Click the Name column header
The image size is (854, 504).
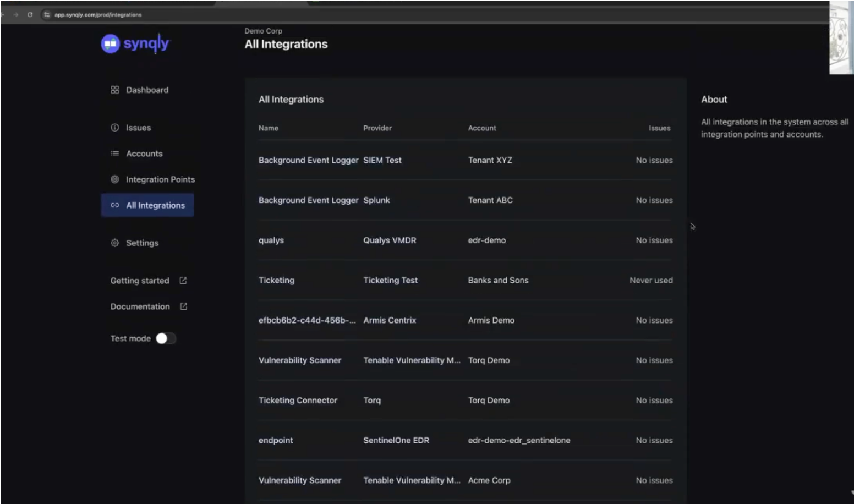click(269, 128)
